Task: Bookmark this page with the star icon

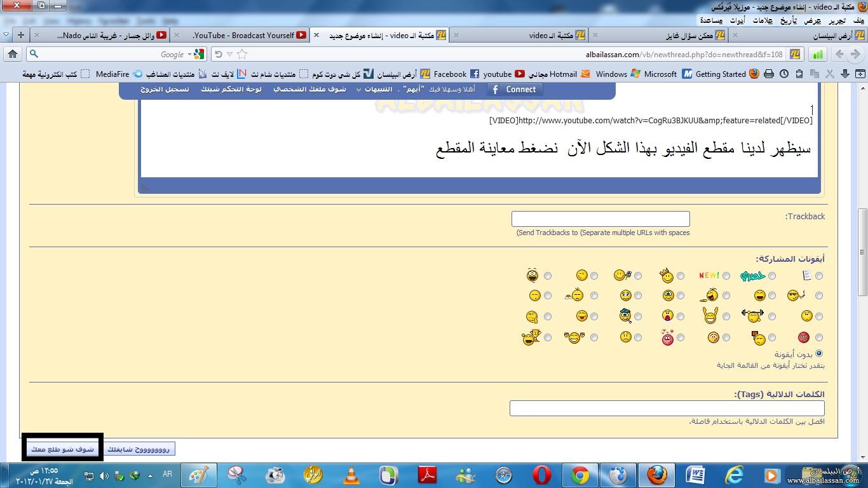Action: pos(241,55)
